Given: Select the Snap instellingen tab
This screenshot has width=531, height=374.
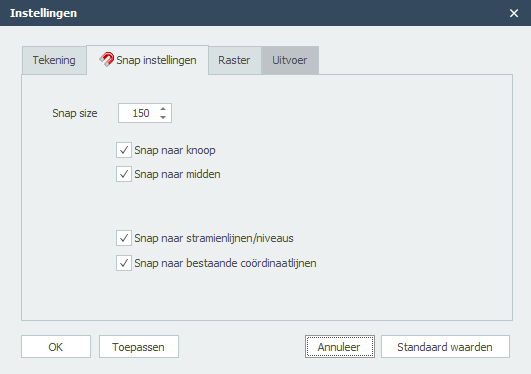Looking at the screenshot, I should 148,60.
